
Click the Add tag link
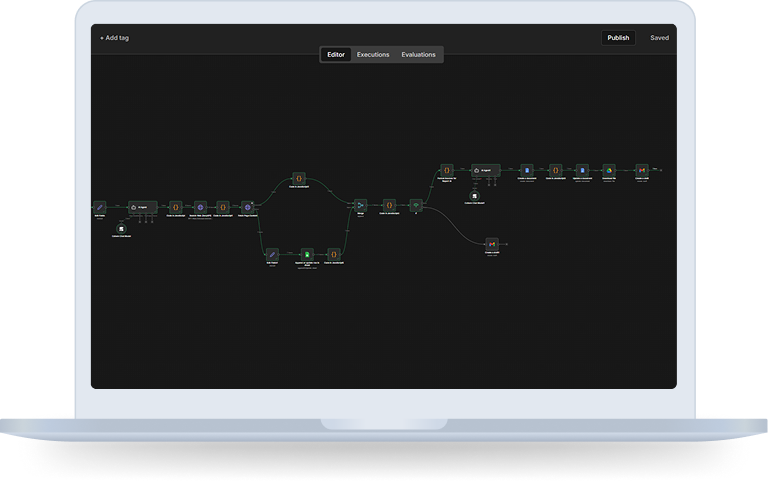[x=114, y=38]
